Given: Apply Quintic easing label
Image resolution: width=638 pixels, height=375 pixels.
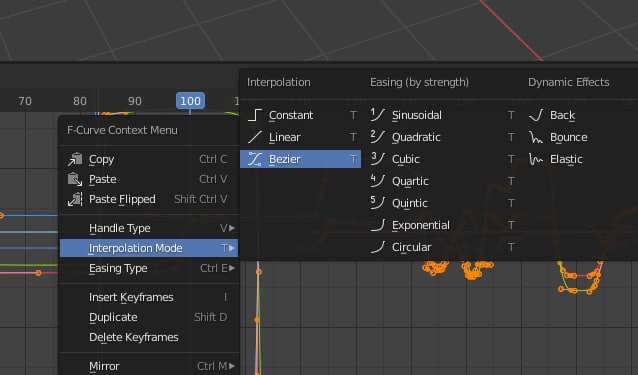Looking at the screenshot, I should [410, 203].
